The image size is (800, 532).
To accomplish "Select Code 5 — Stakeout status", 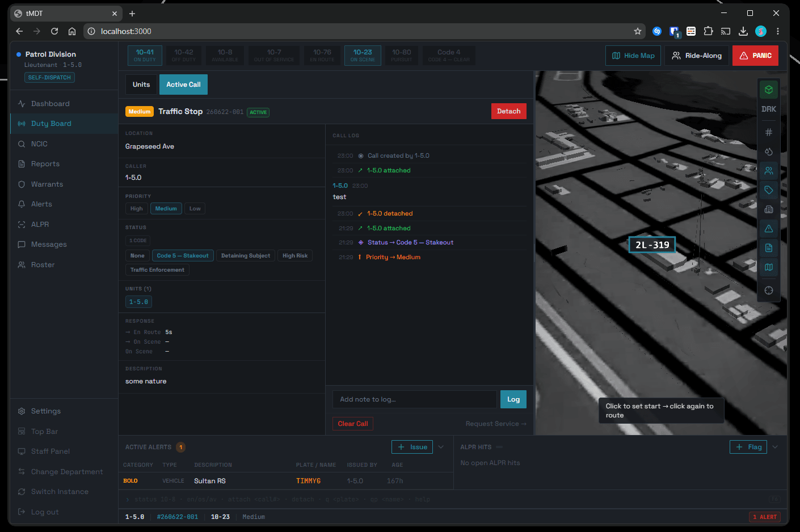I will click(x=183, y=256).
